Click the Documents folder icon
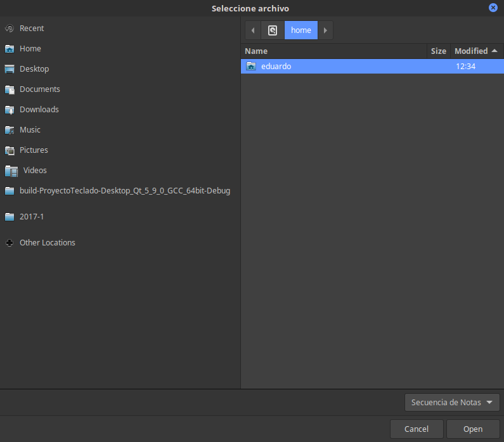504x442 pixels. click(x=10, y=89)
